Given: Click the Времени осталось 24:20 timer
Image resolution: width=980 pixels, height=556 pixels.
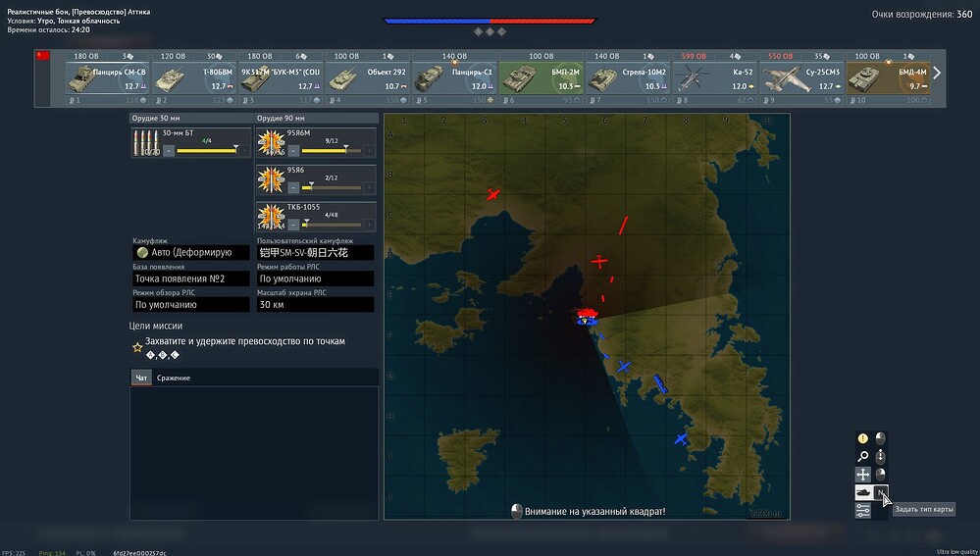Looking at the screenshot, I should 48,29.
